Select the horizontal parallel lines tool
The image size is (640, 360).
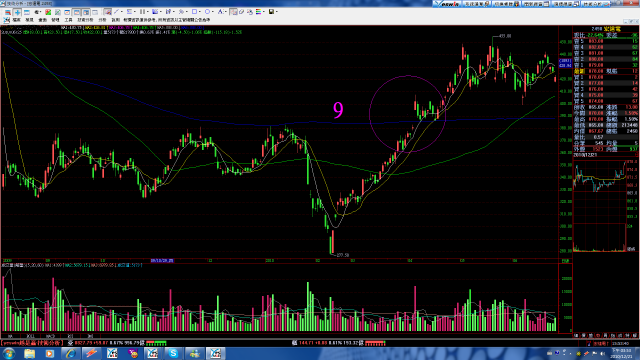pos(129,12)
